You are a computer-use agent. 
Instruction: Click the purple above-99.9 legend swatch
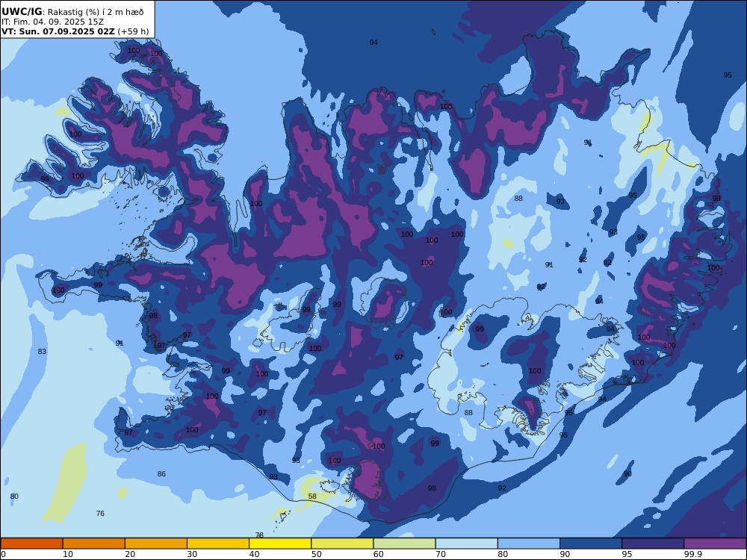tap(715, 544)
